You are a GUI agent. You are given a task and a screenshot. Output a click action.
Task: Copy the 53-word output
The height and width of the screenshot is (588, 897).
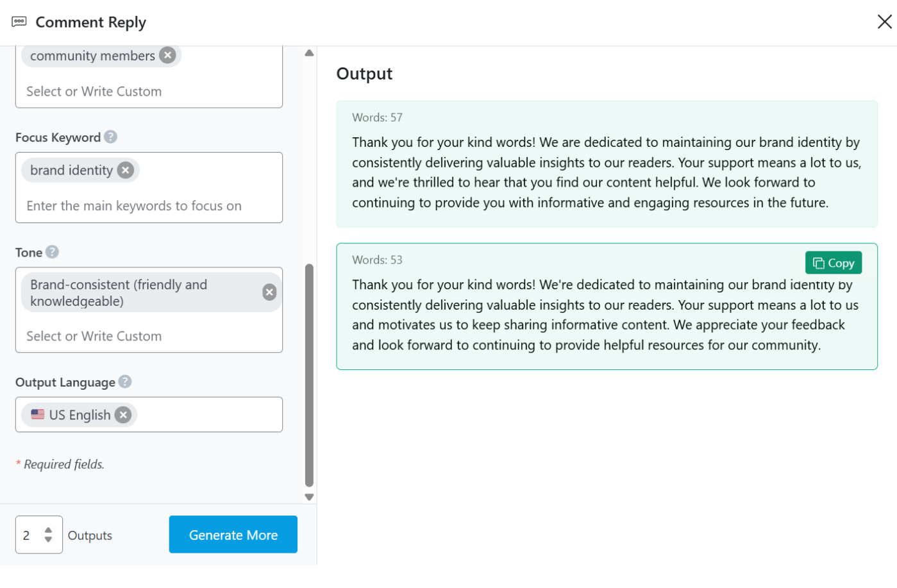pos(833,263)
